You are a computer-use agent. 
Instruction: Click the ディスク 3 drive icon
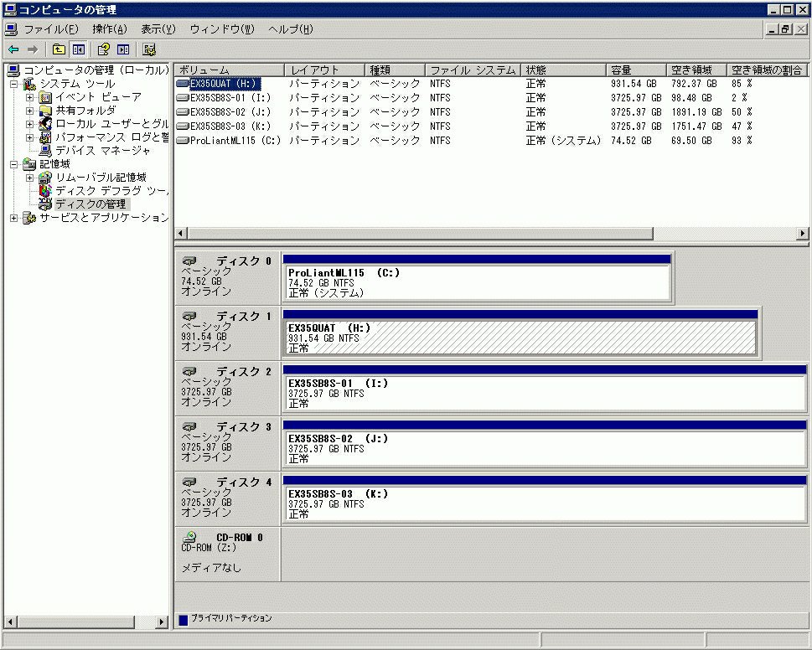(189, 426)
